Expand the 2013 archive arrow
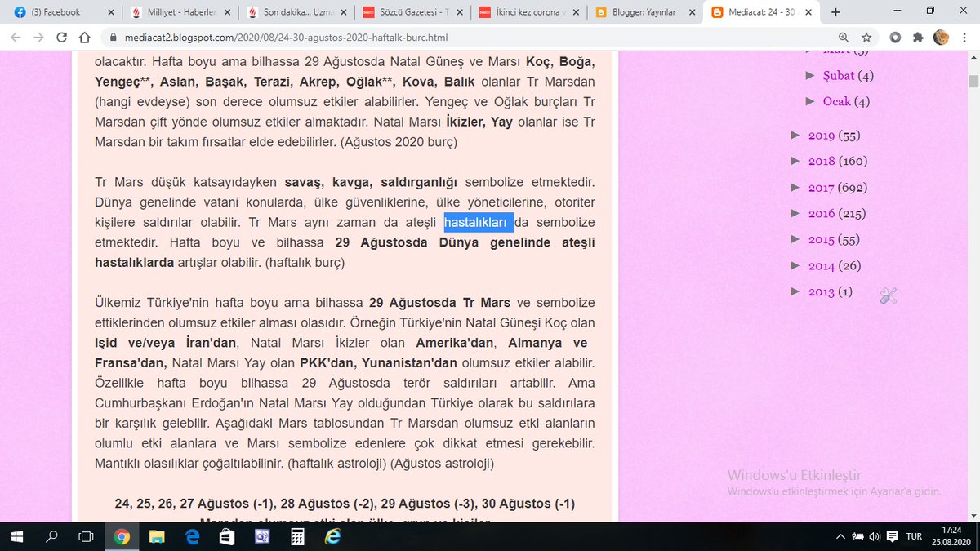 click(795, 291)
